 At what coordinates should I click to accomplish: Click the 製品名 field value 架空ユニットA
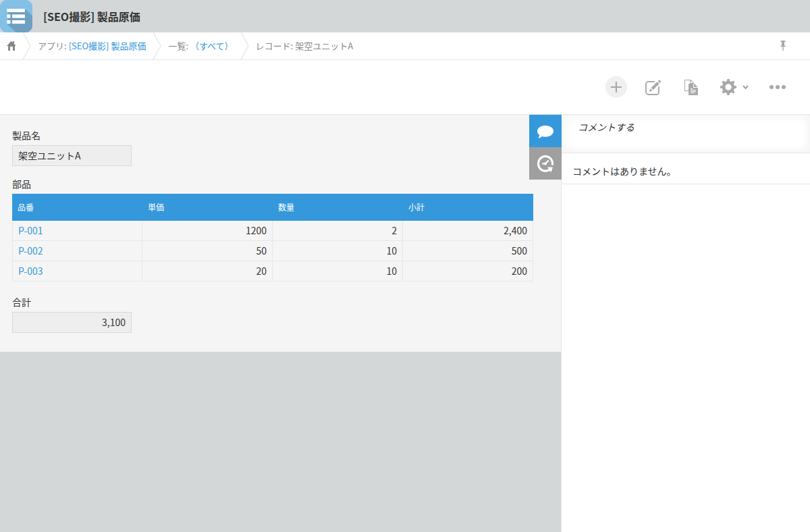tap(72, 156)
